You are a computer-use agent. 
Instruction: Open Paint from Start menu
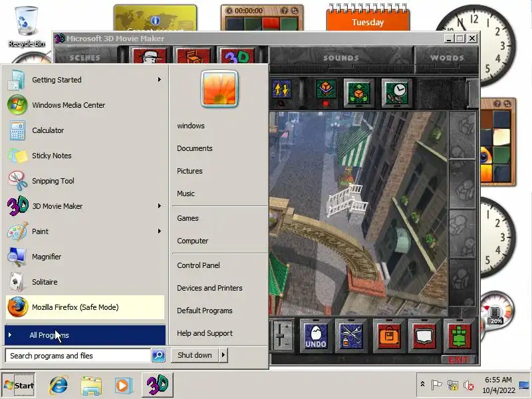click(85, 231)
